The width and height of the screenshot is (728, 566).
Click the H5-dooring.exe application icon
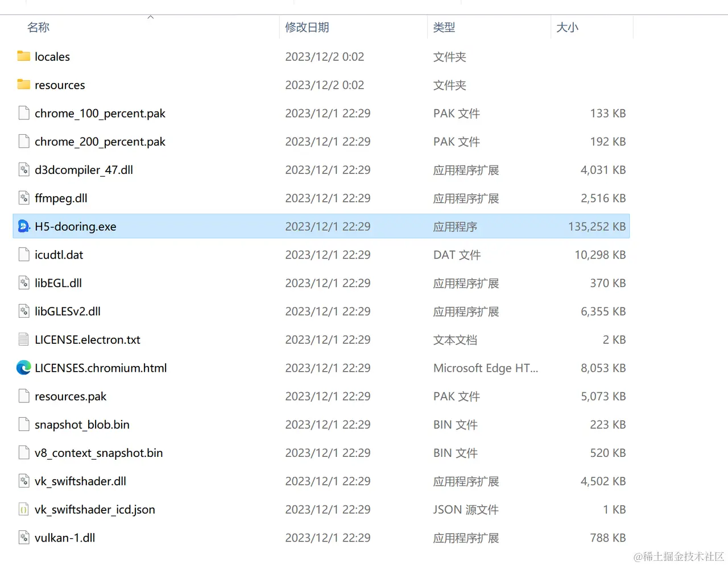click(x=23, y=226)
